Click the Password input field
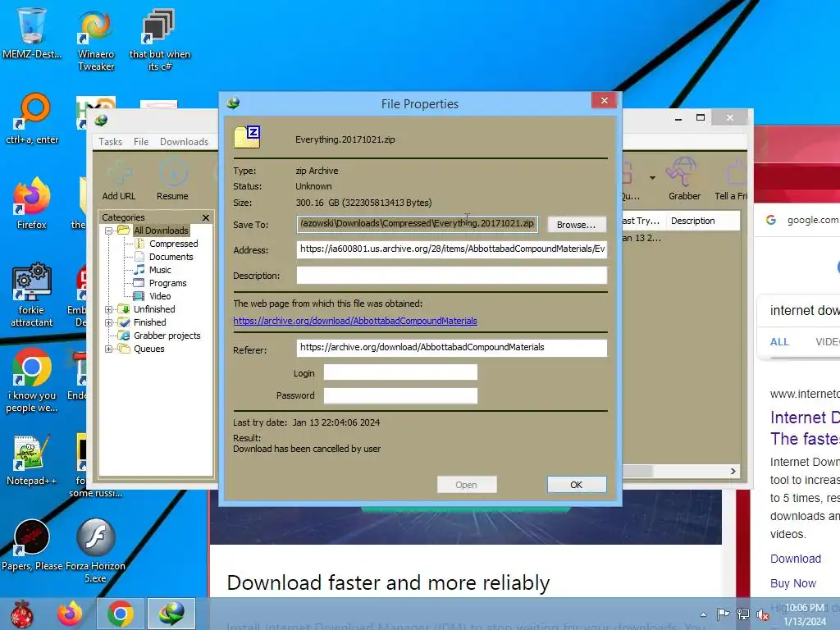Viewport: 840px width, 630px height. click(x=400, y=395)
